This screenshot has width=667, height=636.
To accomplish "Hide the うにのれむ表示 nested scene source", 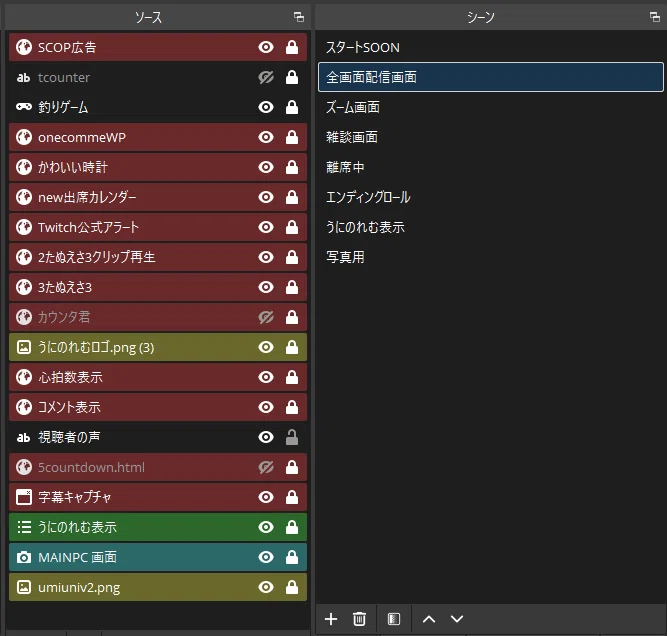I will pyautogui.click(x=266, y=527).
